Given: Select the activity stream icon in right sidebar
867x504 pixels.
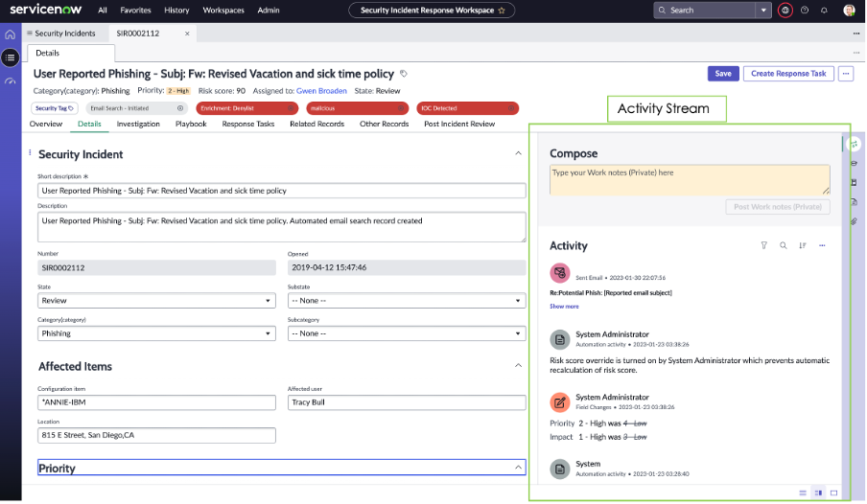Looking at the screenshot, I should (x=855, y=145).
